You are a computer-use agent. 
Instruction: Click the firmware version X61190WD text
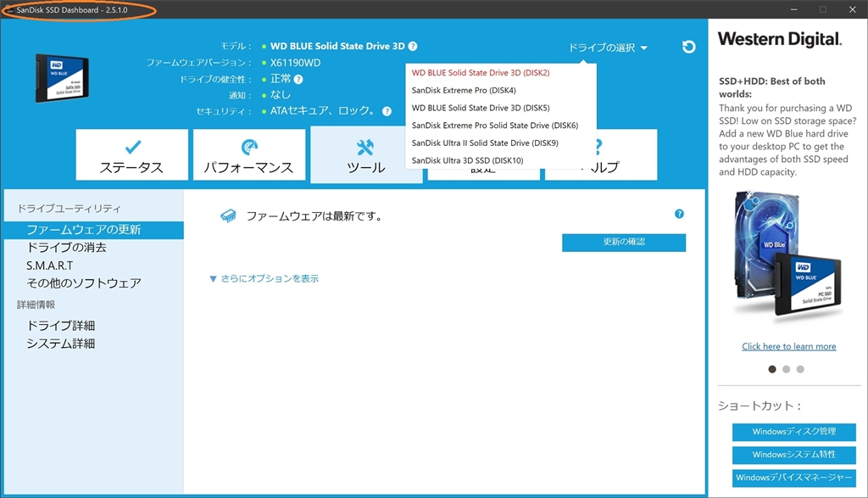click(295, 63)
